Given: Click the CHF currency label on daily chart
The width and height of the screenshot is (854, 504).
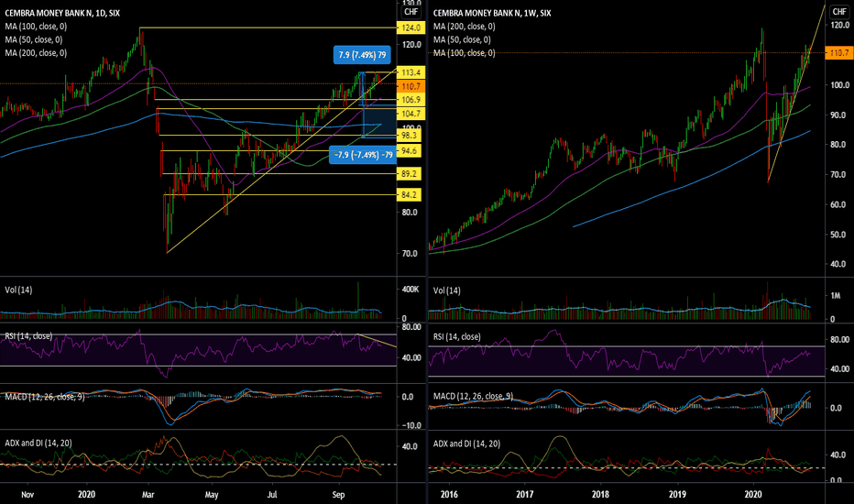Looking at the screenshot, I should point(411,11).
